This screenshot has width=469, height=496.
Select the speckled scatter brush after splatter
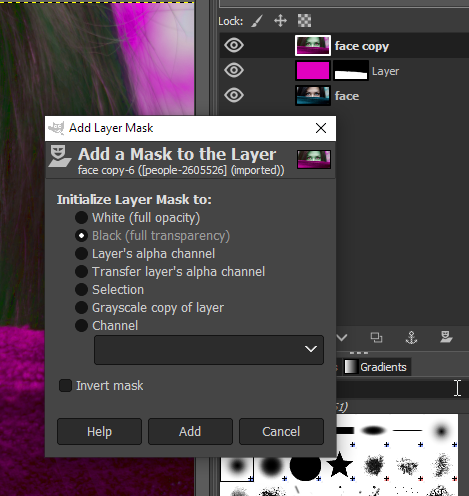point(408,465)
